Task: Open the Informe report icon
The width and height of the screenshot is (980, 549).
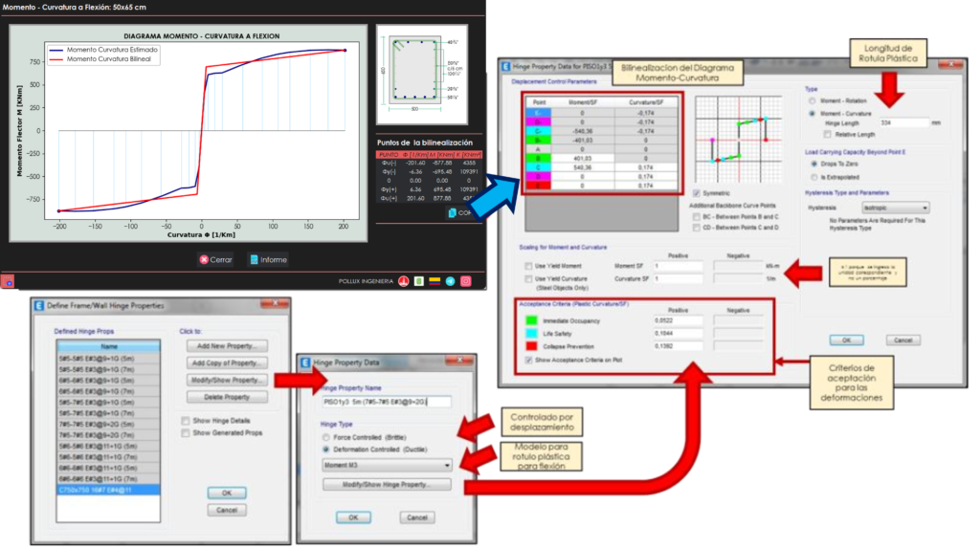Action: (254, 259)
